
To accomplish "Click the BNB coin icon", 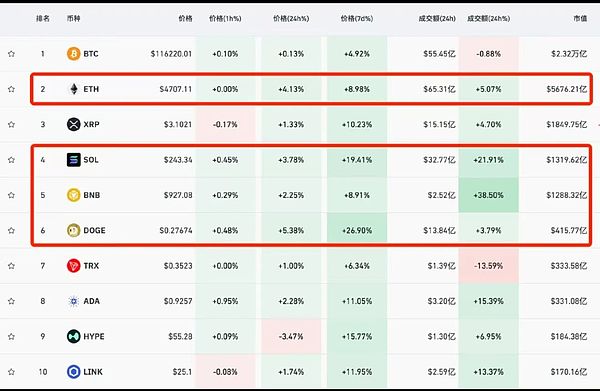I will pos(73,195).
